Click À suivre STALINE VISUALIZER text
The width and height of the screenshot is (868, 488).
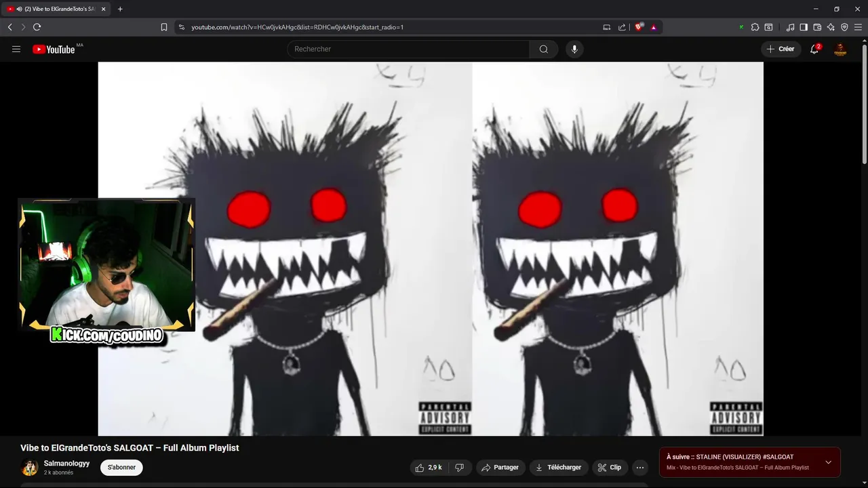[x=730, y=457]
